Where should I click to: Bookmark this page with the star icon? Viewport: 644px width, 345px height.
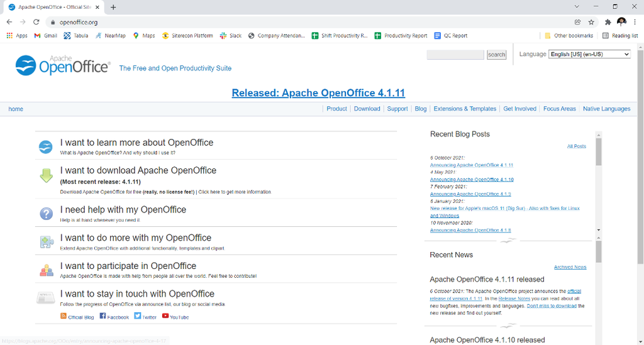[591, 22]
